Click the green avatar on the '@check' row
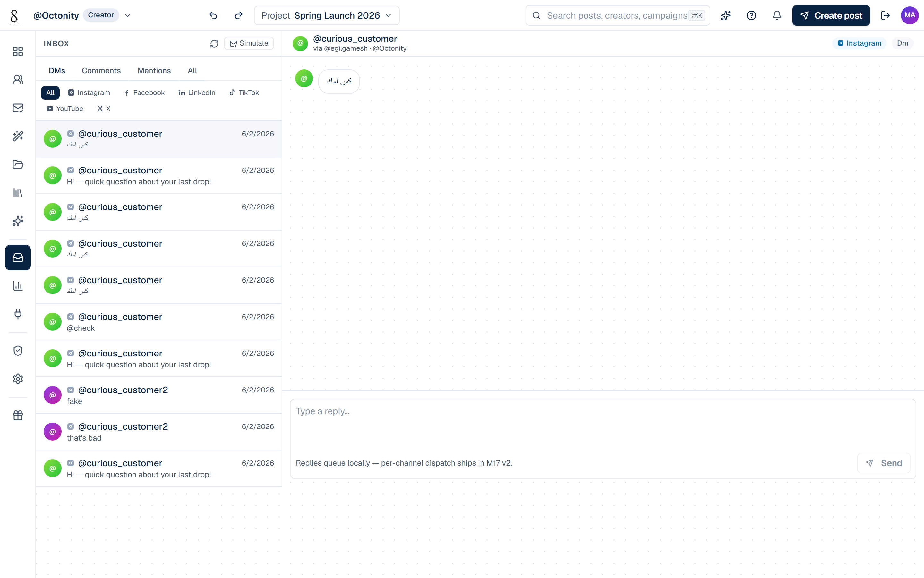924x578 pixels. coord(53,322)
